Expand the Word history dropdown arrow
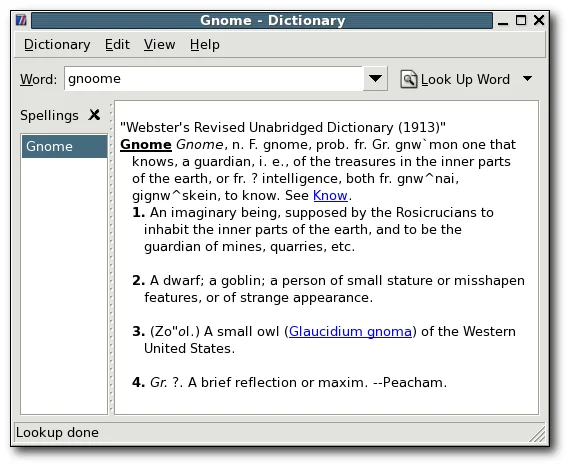The image size is (570, 467). tap(375, 78)
